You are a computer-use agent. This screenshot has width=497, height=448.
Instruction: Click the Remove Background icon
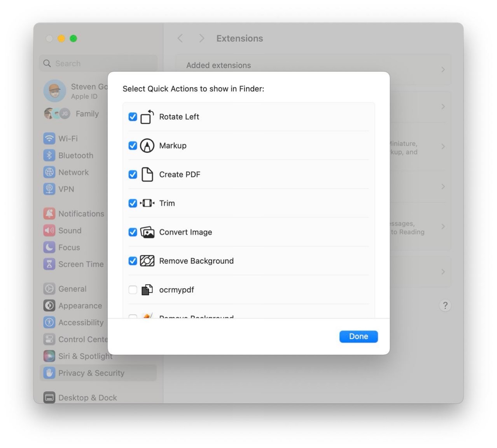click(x=147, y=261)
